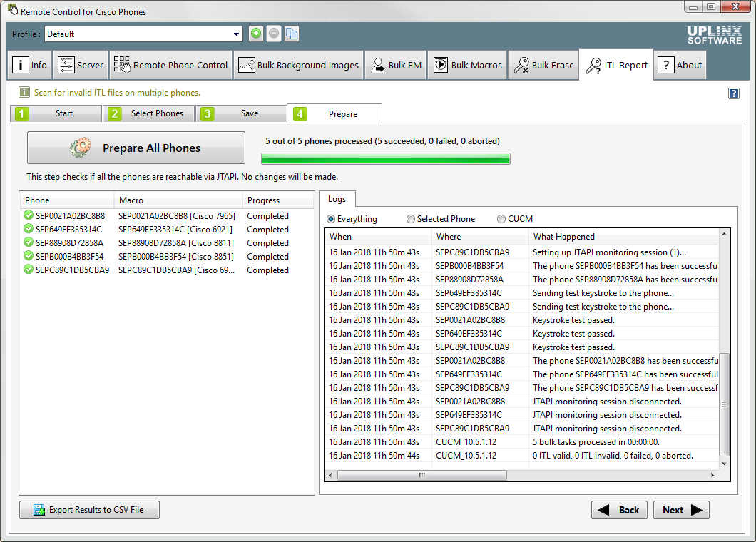The height and width of the screenshot is (542, 756).
Task: Select log entry '5 bulk tasks processed in 00:00:00.'
Action: (596, 442)
